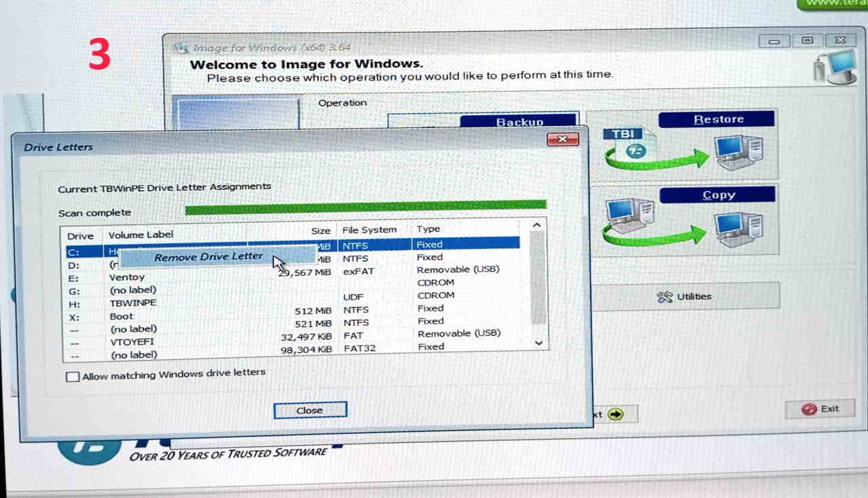The height and width of the screenshot is (498, 868).
Task: Sort by the Type column header
Action: pyautogui.click(x=429, y=229)
